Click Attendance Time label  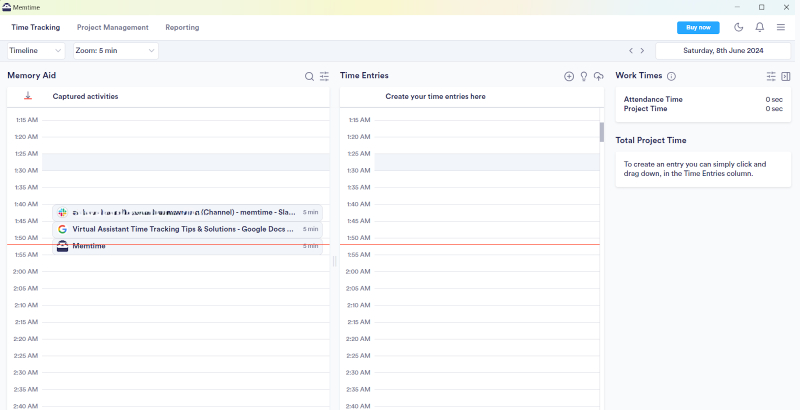(653, 99)
